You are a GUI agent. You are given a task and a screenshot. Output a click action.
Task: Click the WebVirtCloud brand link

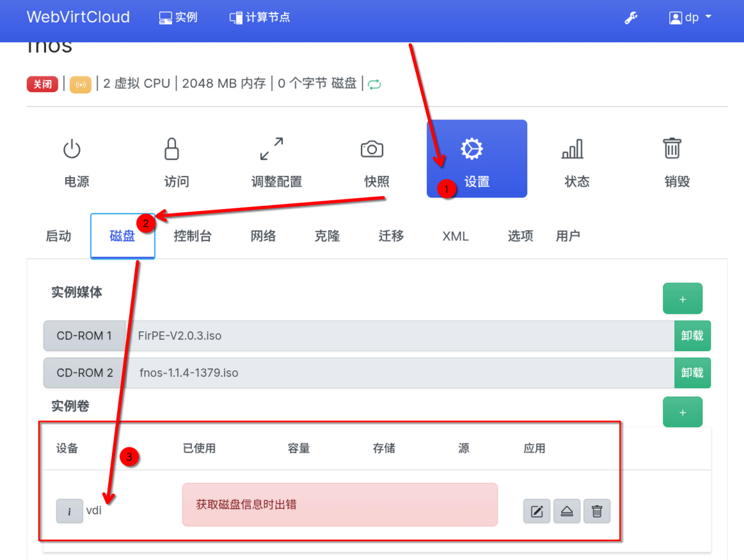point(78,17)
